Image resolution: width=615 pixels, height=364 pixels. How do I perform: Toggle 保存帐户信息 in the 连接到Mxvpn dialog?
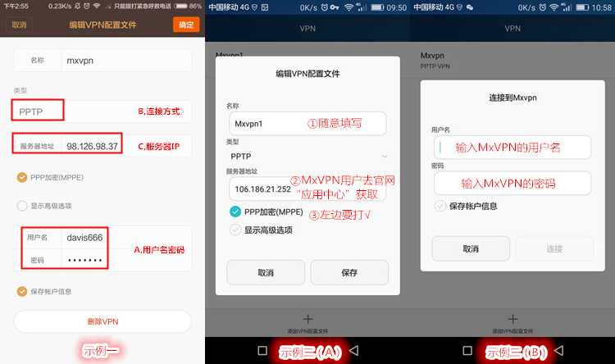click(440, 206)
